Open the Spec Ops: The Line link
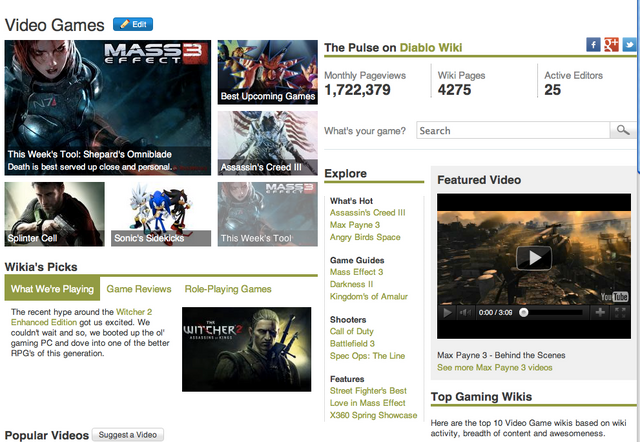Image resolution: width=640 pixels, height=442 pixels. 367,356
